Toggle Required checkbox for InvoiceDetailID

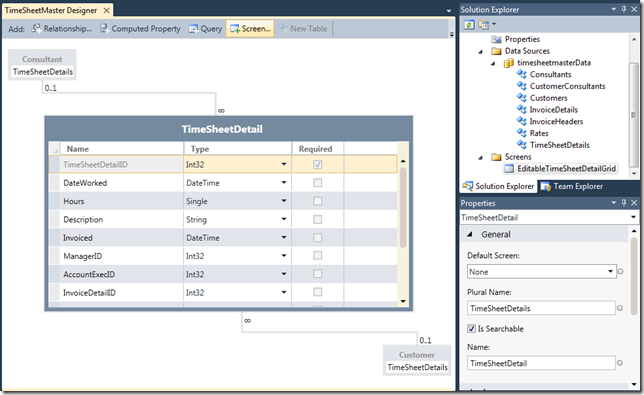coord(317,292)
